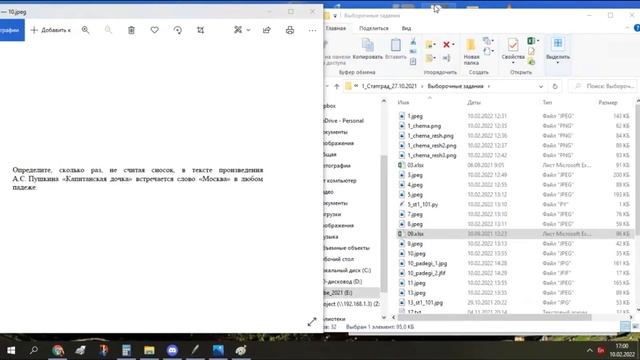The width and height of the screenshot is (640, 360).
Task: Select the file 13_st1_101.jpg
Action: pos(425,302)
